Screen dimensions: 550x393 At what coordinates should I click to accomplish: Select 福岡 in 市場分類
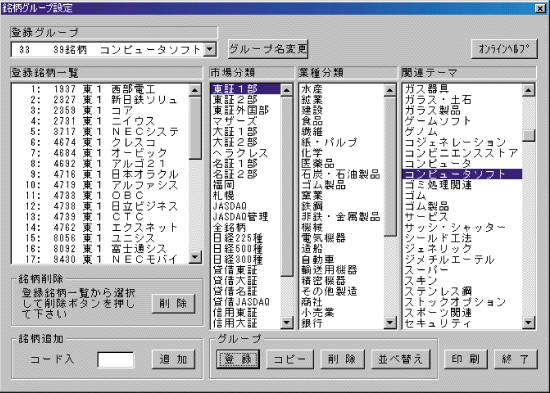pos(246,185)
